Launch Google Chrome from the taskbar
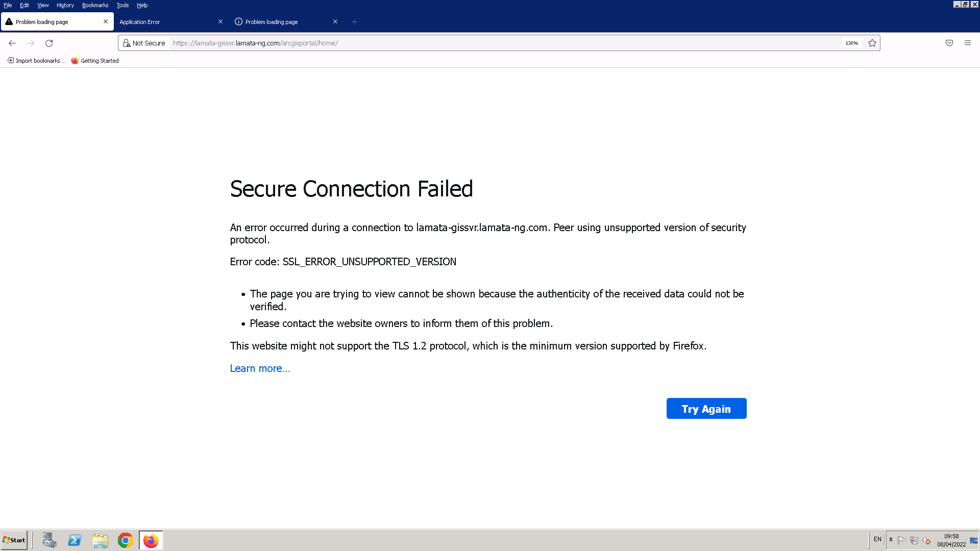Viewport: 980px width, 551px height. (x=125, y=540)
